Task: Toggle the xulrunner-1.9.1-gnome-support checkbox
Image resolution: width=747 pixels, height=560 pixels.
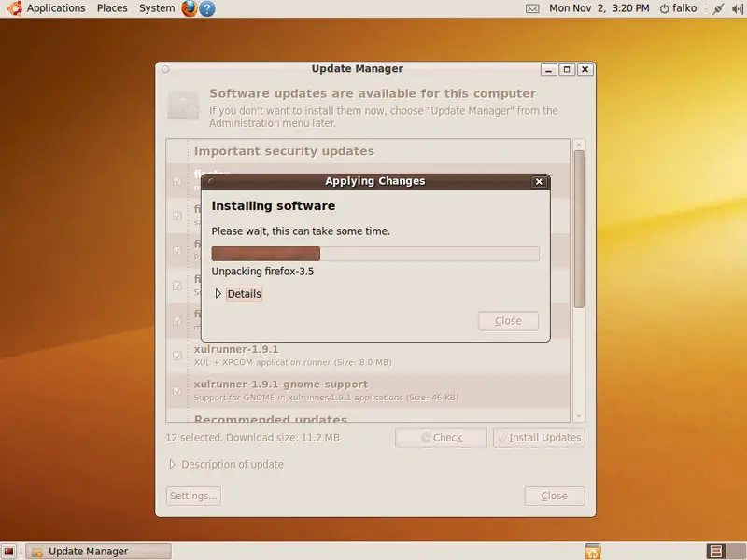Action: pyautogui.click(x=176, y=391)
